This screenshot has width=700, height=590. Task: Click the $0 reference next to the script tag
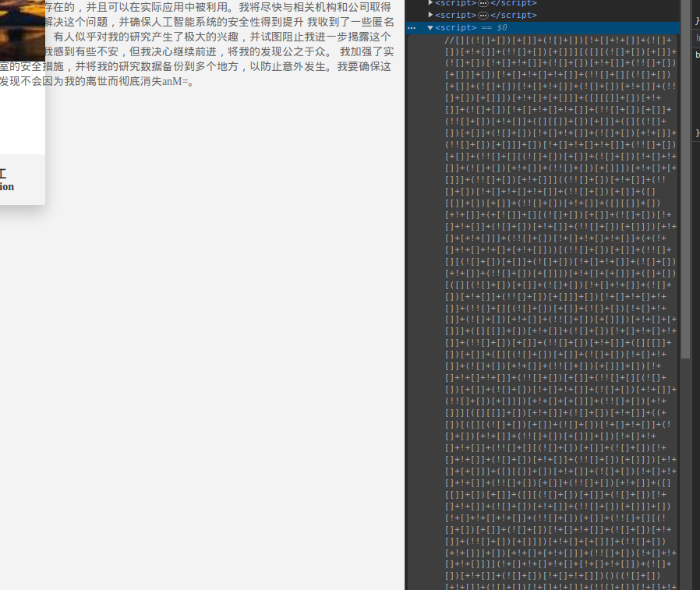point(502,28)
